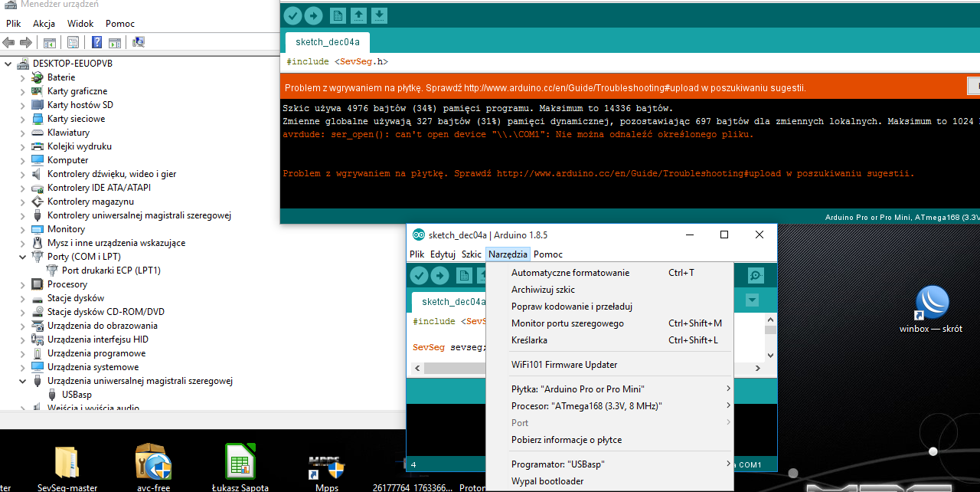
Task: Open Pomoc menu in Arduino 1.8.5 window
Action: click(548, 254)
